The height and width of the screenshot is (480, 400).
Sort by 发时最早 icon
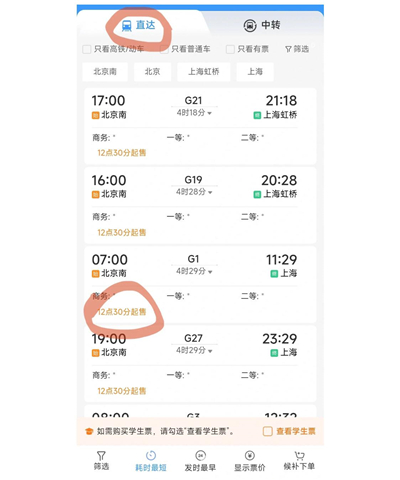pos(200,455)
